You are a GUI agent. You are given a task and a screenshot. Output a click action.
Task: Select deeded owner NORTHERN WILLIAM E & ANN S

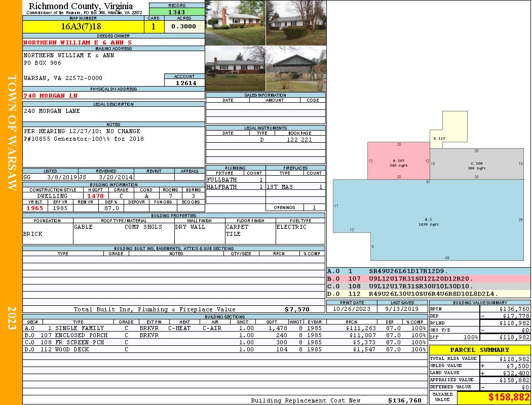78,43
